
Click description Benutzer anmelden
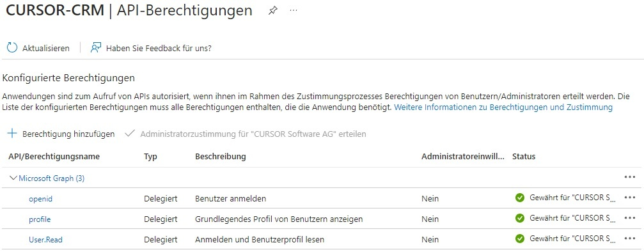pos(230,198)
